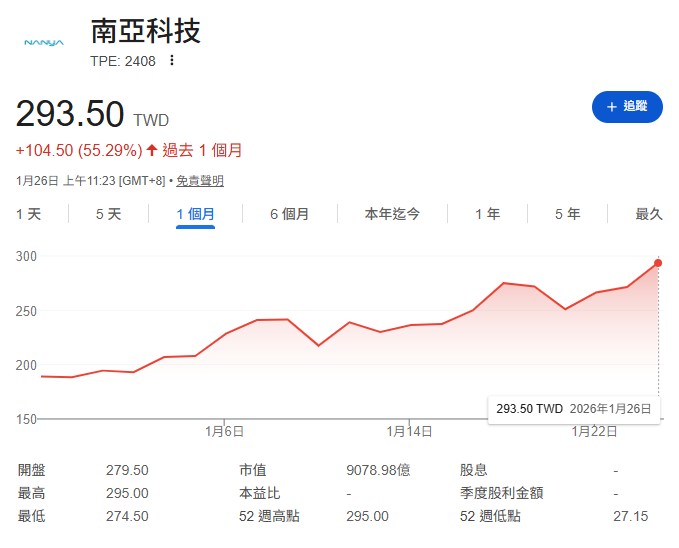
Task: Click the 293.50 TWD chart tooltip
Action: point(573,409)
